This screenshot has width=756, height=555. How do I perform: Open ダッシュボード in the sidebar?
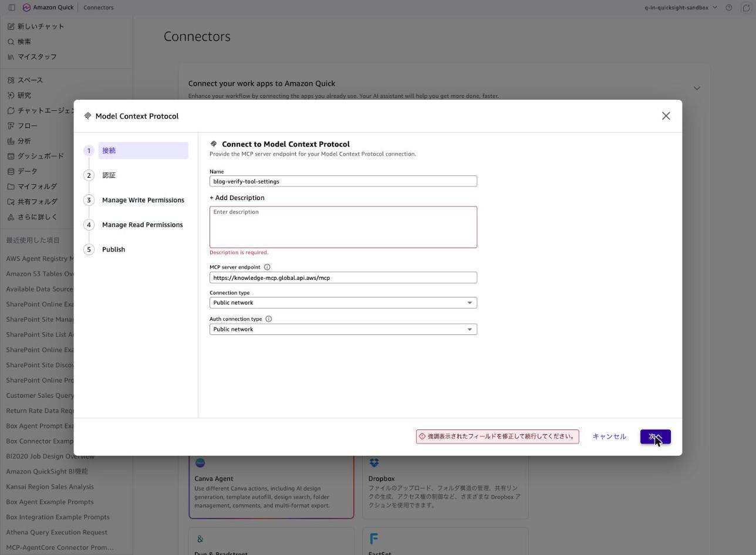point(36,157)
